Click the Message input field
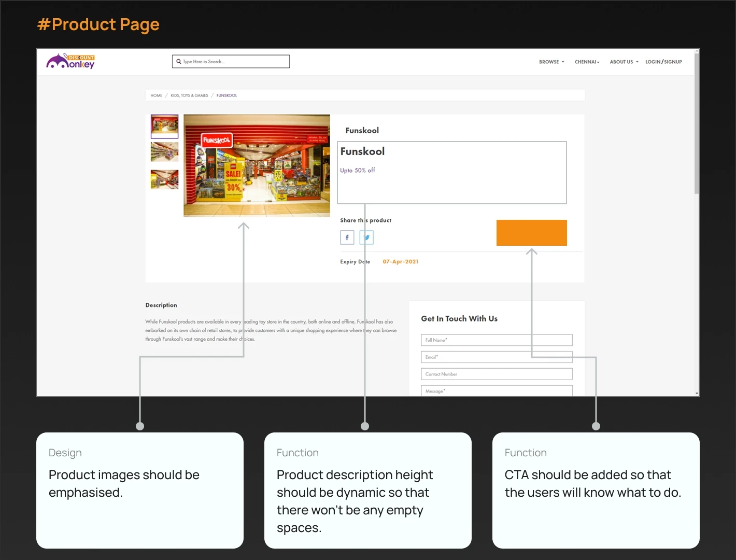The width and height of the screenshot is (736, 560). click(x=497, y=390)
